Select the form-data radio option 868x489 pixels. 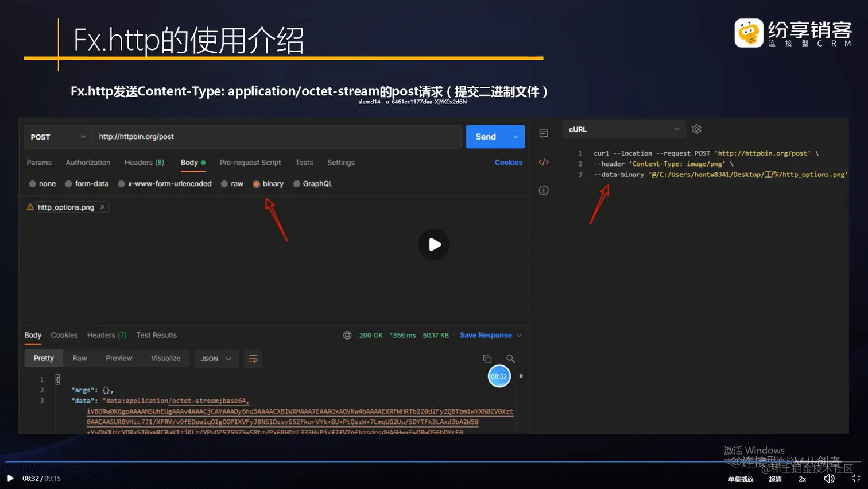click(x=68, y=184)
